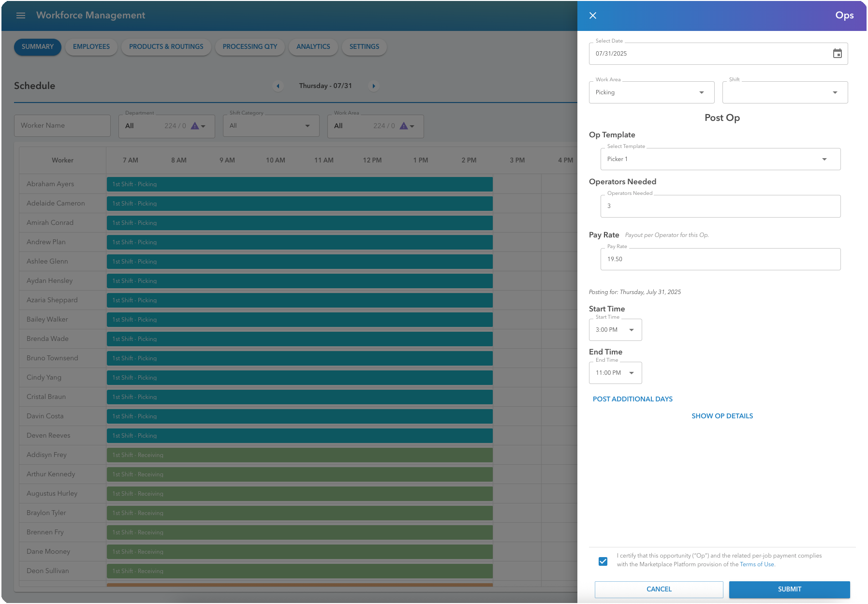The height and width of the screenshot is (604, 868).
Task: Click the warning triangle in Work Area filter
Action: point(404,126)
